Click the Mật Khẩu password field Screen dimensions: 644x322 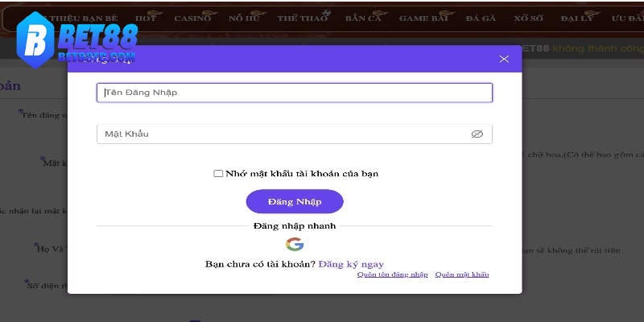295,134
